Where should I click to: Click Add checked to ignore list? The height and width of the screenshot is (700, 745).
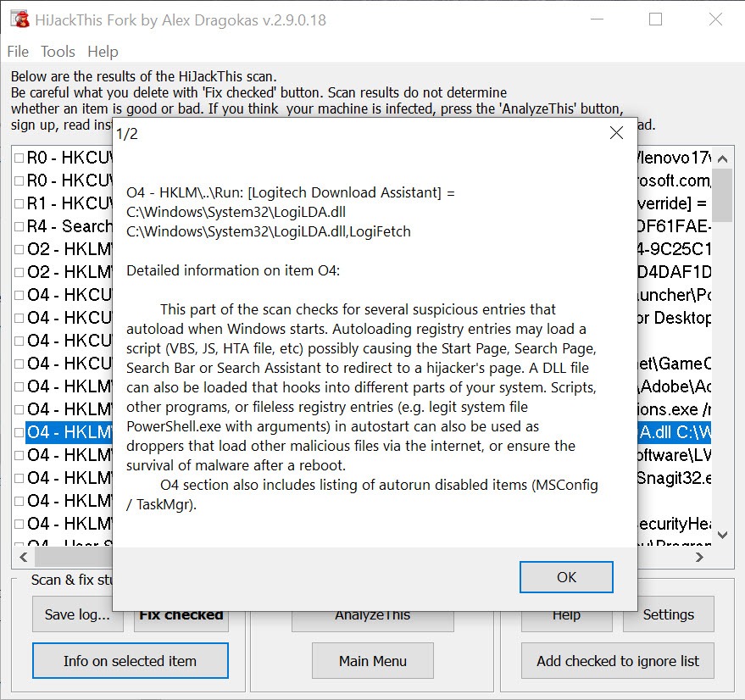(618, 661)
